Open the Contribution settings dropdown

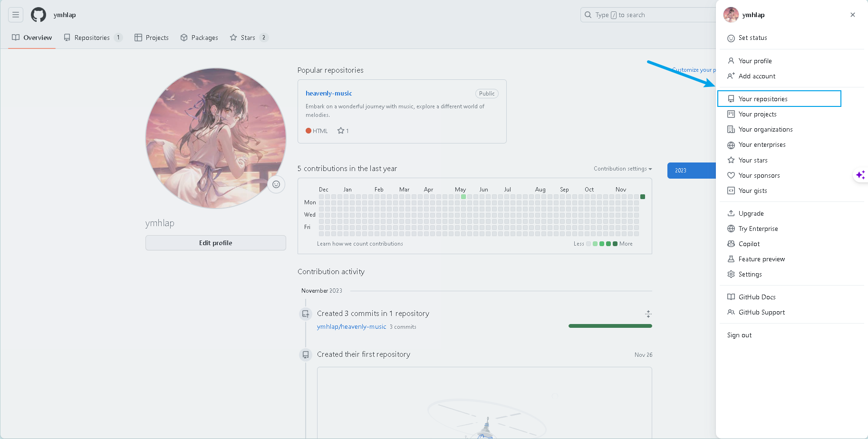pos(622,169)
